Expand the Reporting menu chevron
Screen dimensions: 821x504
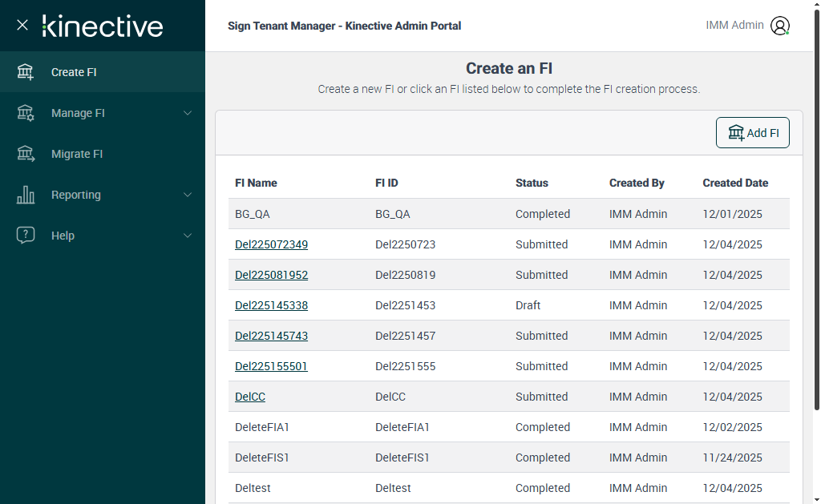click(188, 195)
